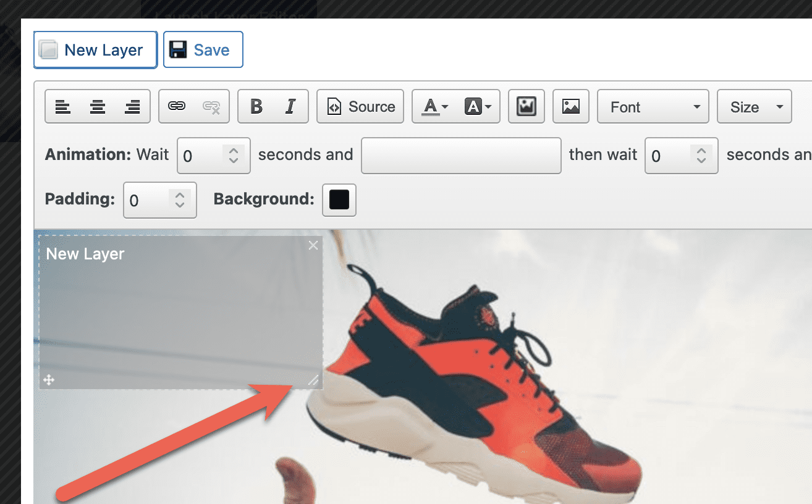Screen dimensions: 812x504
Task: Save the layer changes
Action: 203,50
